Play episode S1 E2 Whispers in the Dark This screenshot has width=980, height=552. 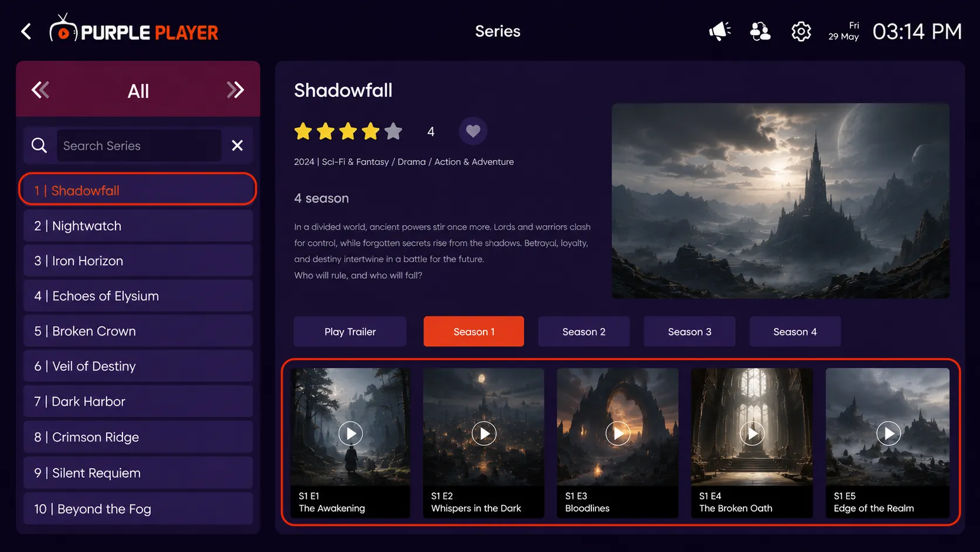point(484,434)
